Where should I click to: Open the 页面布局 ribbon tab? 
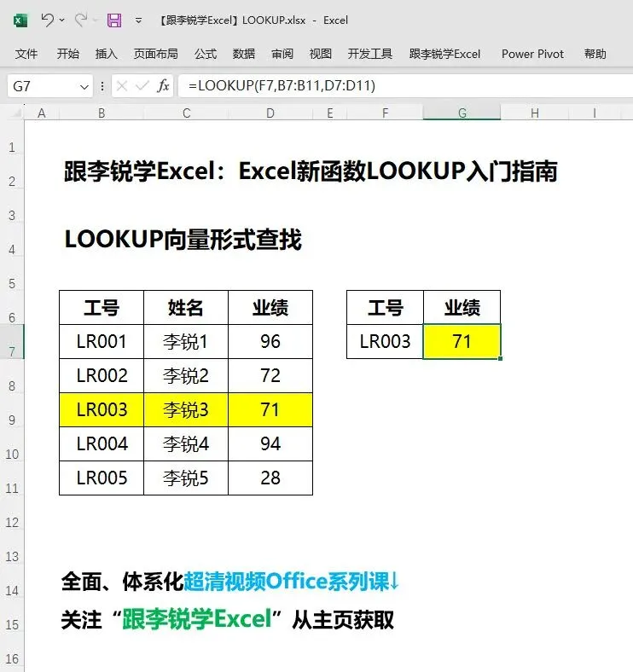[155, 54]
